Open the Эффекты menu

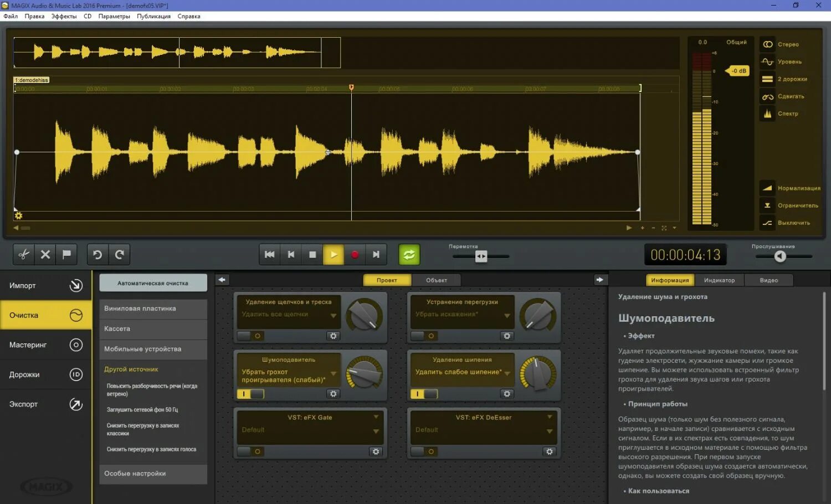[x=64, y=16]
